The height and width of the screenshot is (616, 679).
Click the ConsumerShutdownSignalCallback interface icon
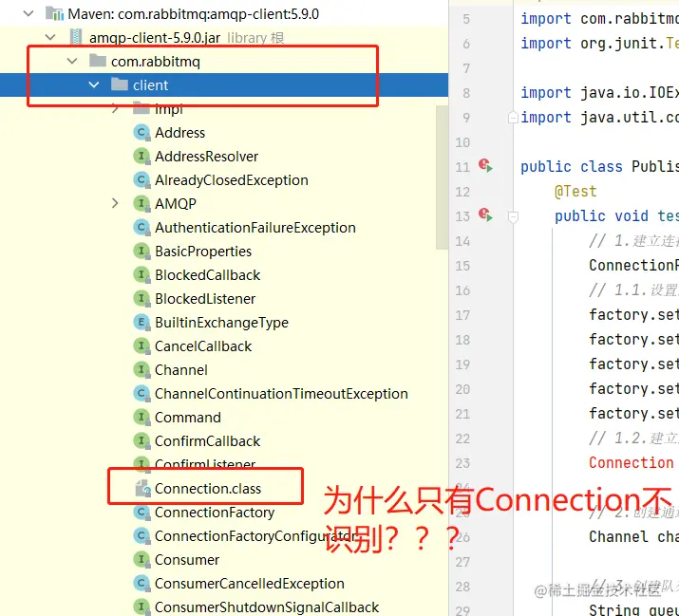(x=141, y=607)
